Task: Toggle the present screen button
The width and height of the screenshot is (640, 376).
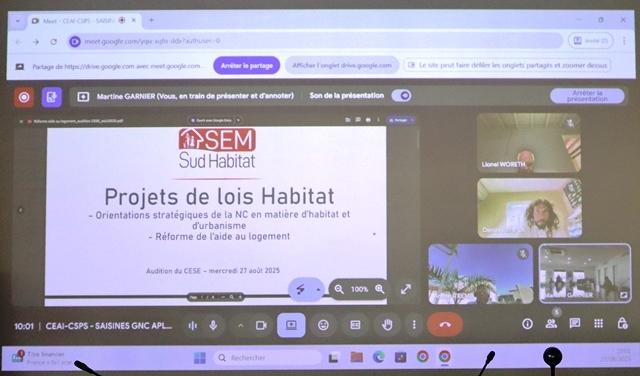Action: pyautogui.click(x=291, y=325)
